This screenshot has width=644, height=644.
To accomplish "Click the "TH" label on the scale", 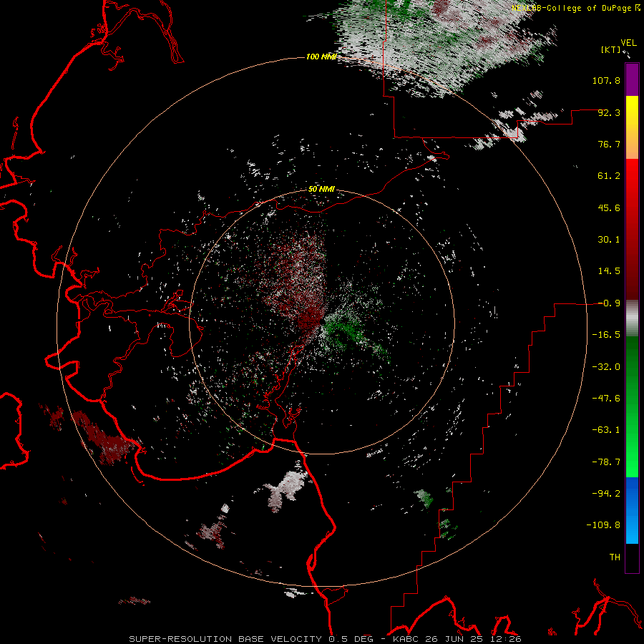I will 615,557.
